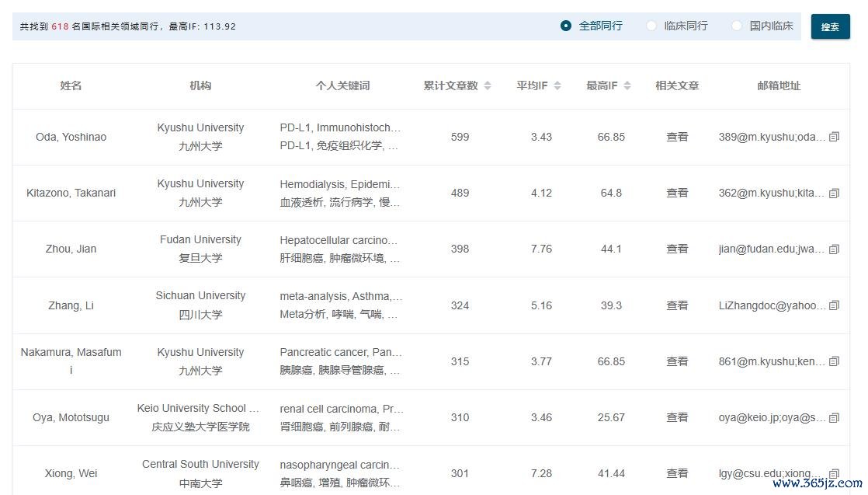The image size is (868, 495).
Task: Copy email for Zhang, Li row
Action: pos(835,305)
